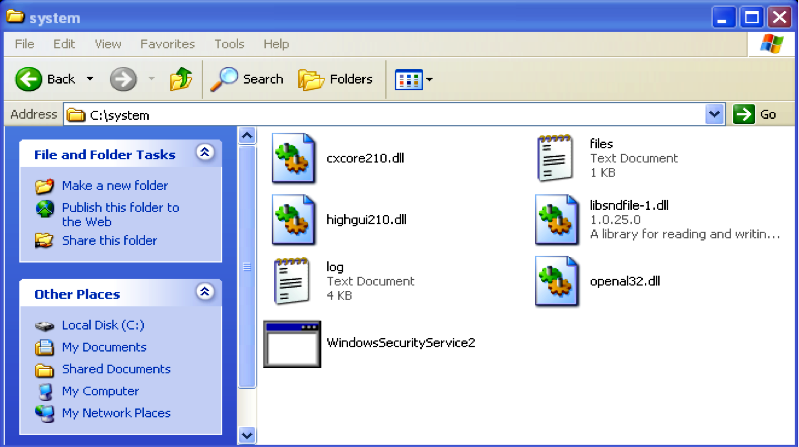The width and height of the screenshot is (799, 447).
Task: Click the task pane scrollbar thumb
Action: point(247,267)
